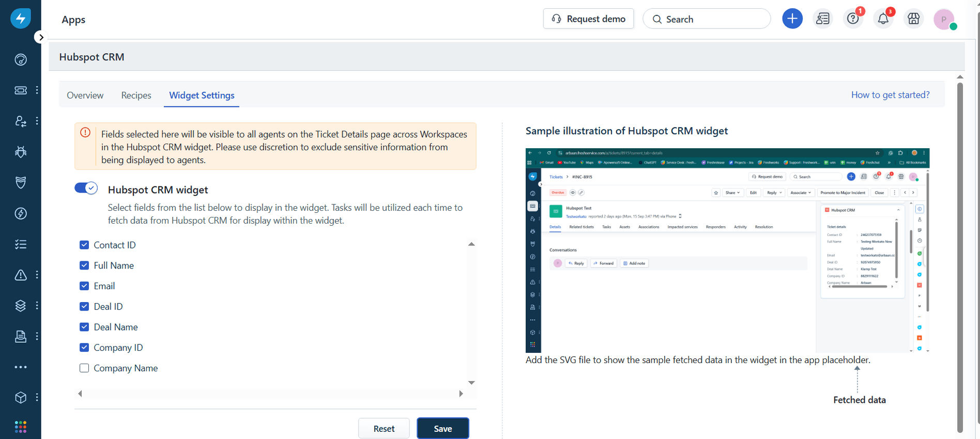
Task: Click the horizontal ellipsis More icon in sidebar
Action: click(x=21, y=367)
